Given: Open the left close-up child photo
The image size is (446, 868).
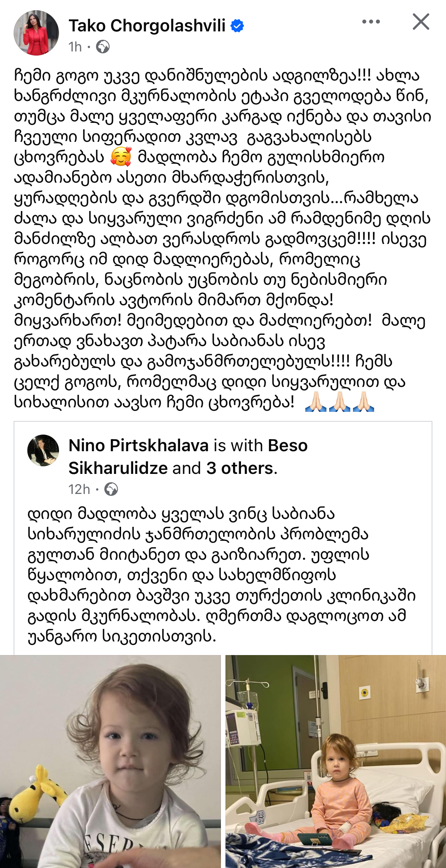Looking at the screenshot, I should (110, 761).
